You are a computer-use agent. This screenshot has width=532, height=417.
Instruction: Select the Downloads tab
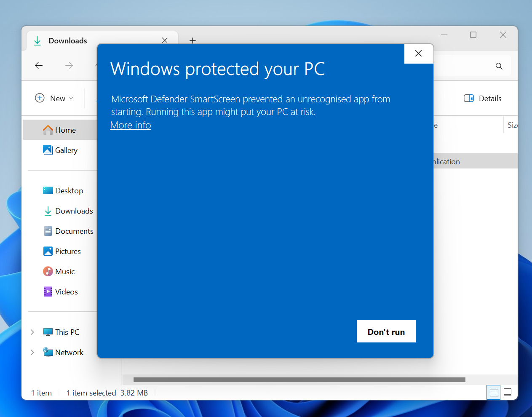pyautogui.click(x=102, y=40)
